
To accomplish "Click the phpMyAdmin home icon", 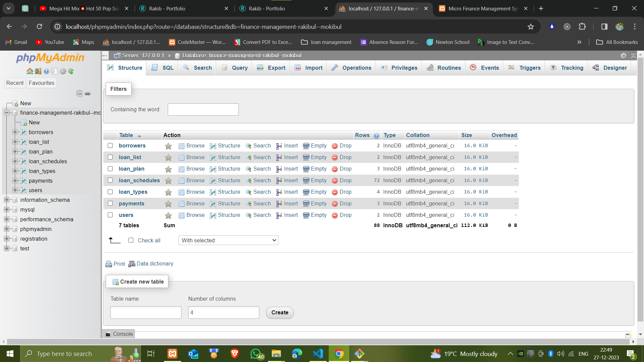I will [30, 71].
